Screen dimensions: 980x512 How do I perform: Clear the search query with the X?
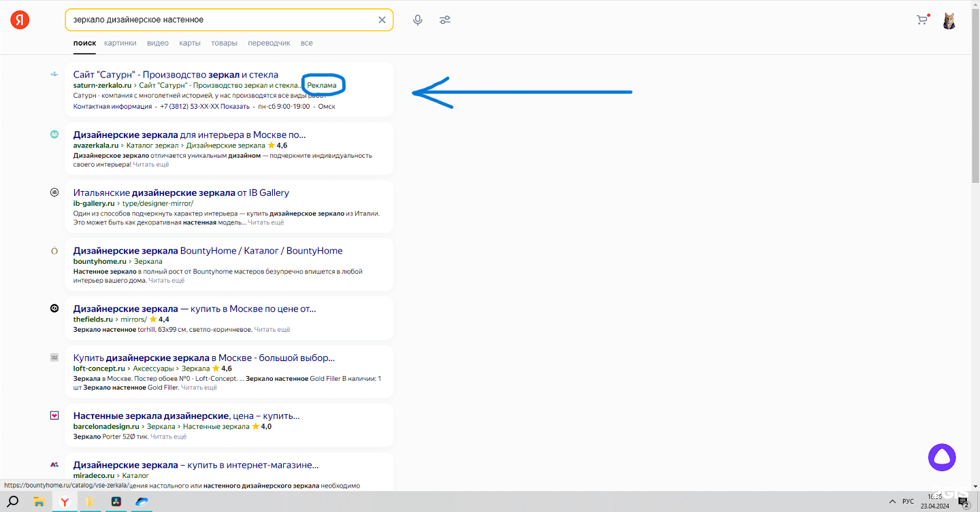[x=382, y=20]
